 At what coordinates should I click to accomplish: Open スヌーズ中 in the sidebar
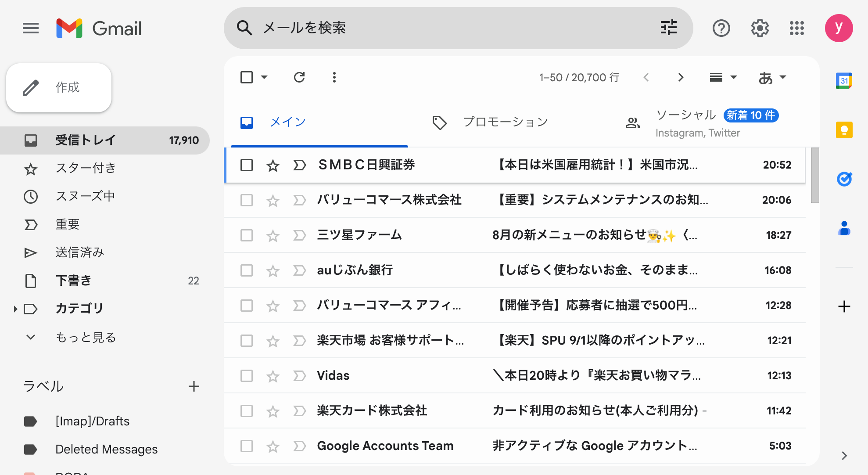tap(104, 196)
